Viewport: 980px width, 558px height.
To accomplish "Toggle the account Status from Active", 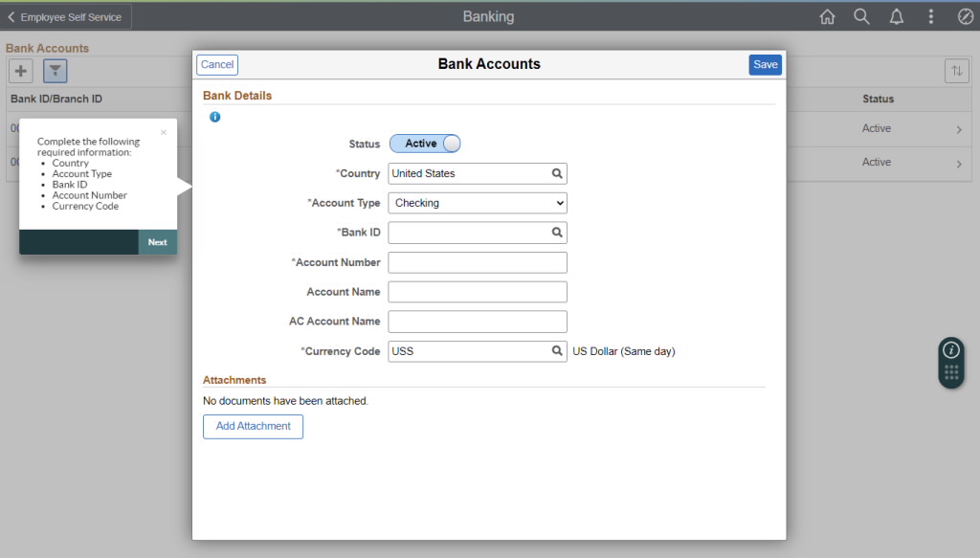I will 425,143.
